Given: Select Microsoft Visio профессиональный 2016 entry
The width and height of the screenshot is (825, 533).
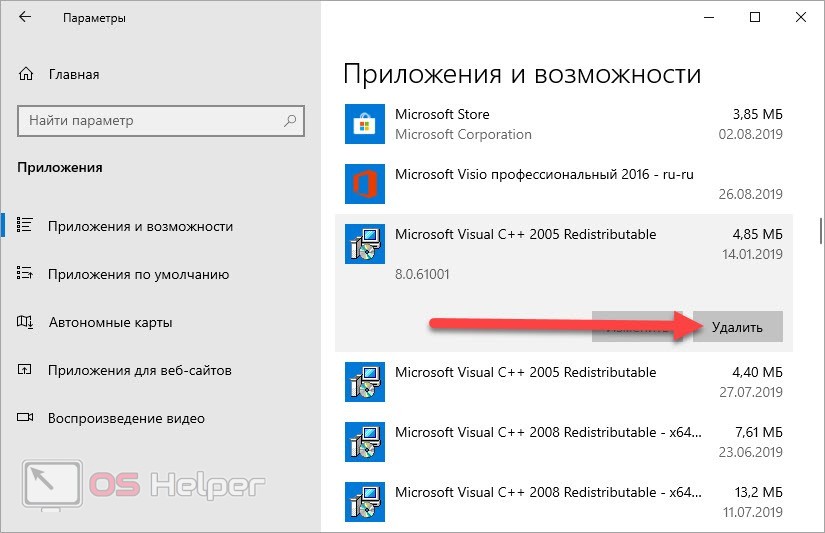Looking at the screenshot, I should [x=544, y=175].
